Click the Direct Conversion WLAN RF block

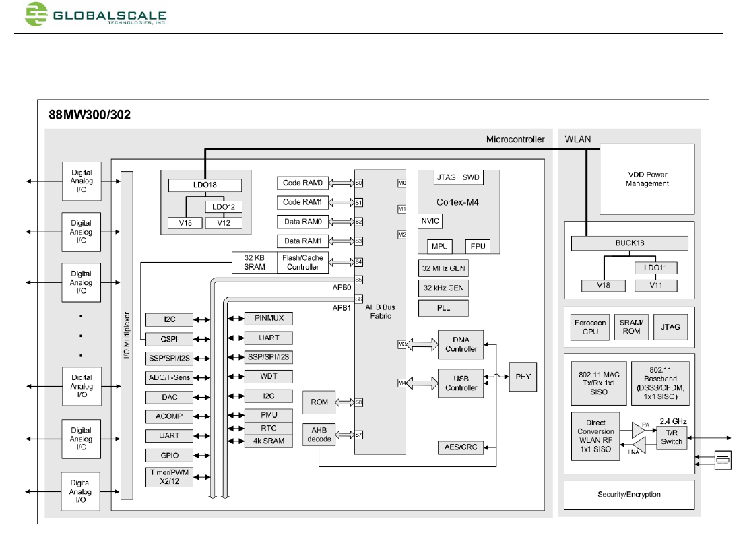595,436
